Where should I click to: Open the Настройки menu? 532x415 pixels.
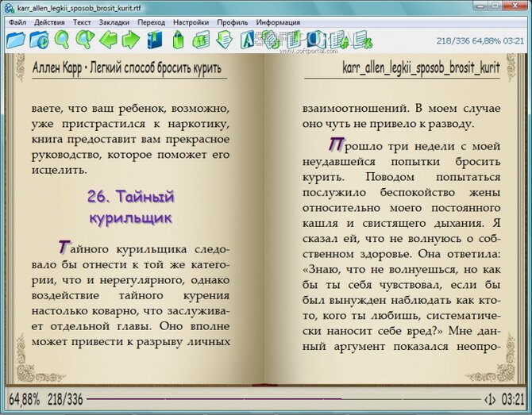point(191,22)
